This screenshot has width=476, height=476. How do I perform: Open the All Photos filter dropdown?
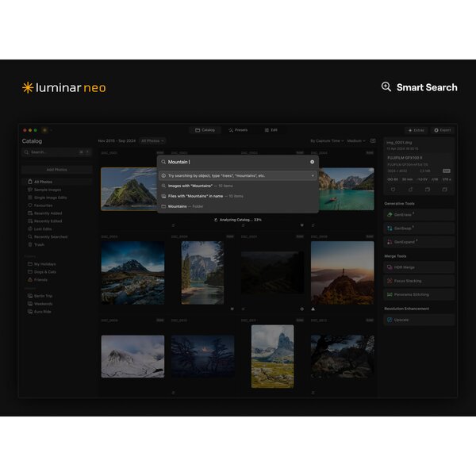pos(152,141)
